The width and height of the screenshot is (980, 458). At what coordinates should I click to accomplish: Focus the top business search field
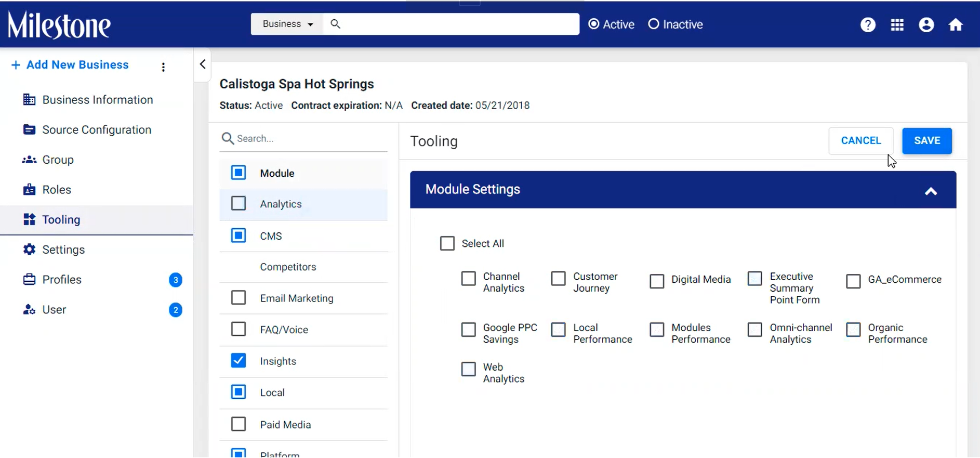click(451, 24)
